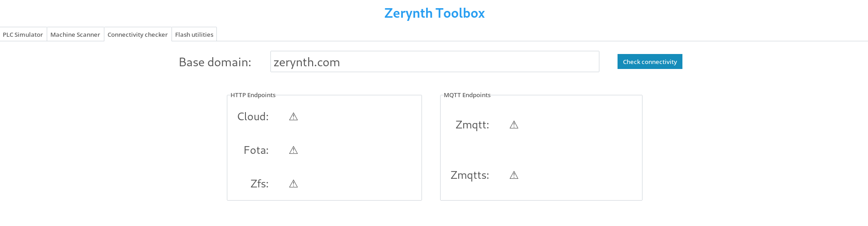Run the Check connectivity button

650,62
